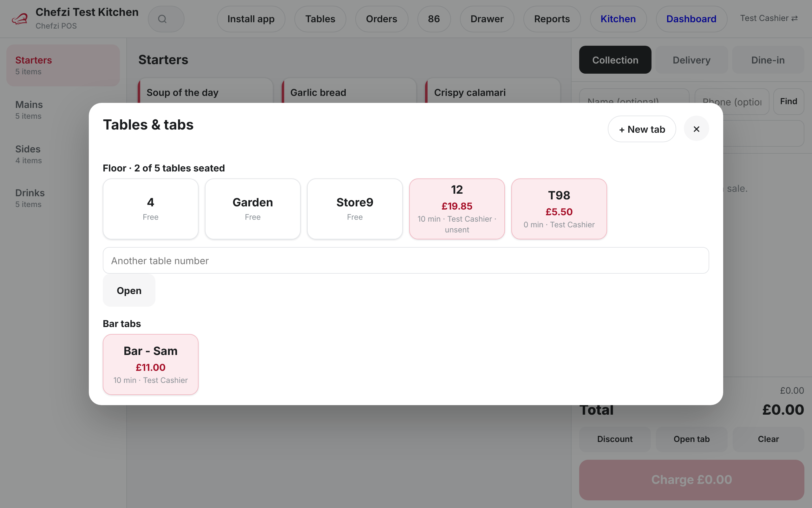Click the Open button under table number

(x=129, y=291)
